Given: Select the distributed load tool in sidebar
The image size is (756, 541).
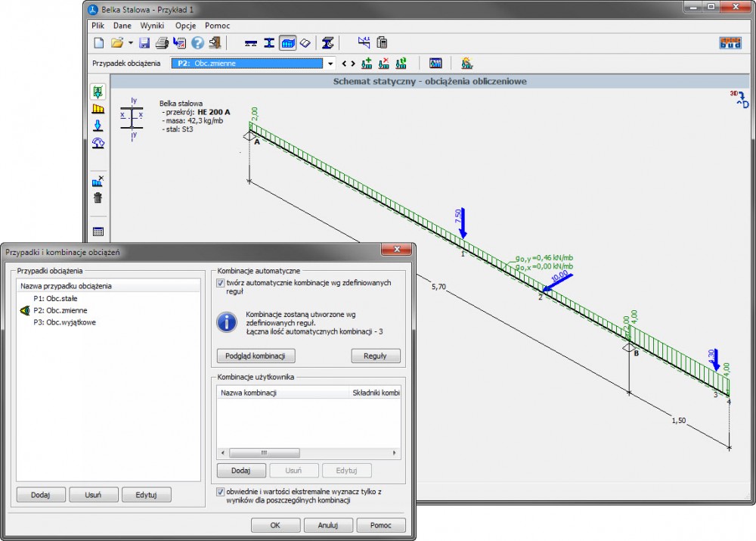Looking at the screenshot, I should tap(98, 109).
